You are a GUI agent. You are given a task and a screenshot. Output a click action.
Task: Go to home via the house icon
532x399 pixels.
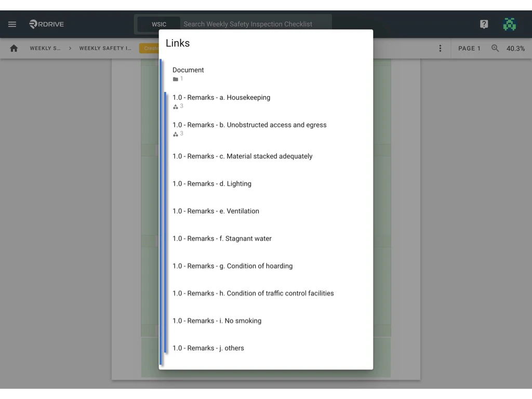pos(14,48)
